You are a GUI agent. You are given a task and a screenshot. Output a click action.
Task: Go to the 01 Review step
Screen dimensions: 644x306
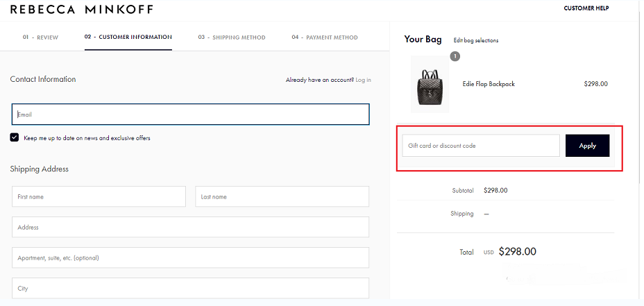click(x=40, y=37)
